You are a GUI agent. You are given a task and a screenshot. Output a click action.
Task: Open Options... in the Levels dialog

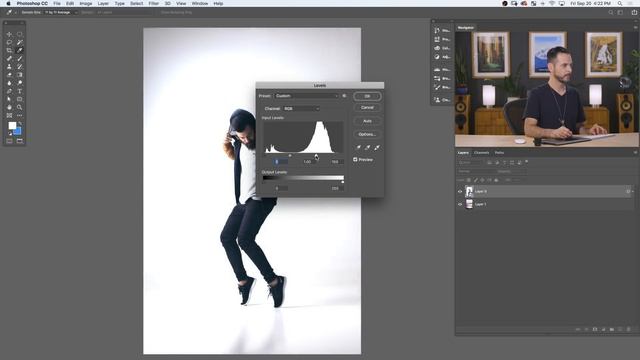tap(367, 134)
